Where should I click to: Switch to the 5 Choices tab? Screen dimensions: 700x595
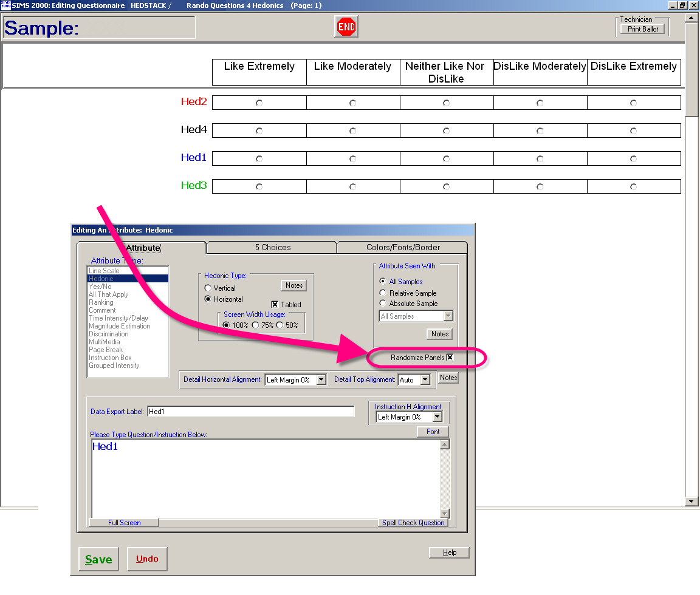[273, 247]
